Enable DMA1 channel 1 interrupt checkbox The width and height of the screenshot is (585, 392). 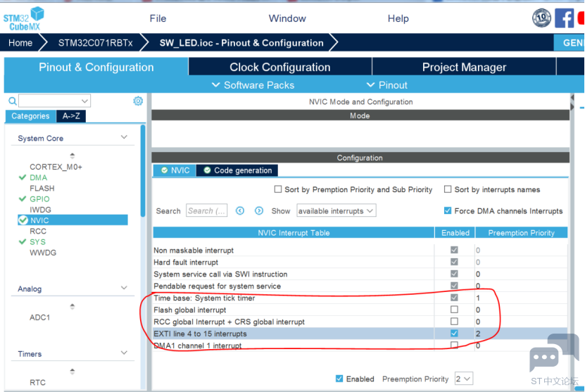click(x=454, y=345)
